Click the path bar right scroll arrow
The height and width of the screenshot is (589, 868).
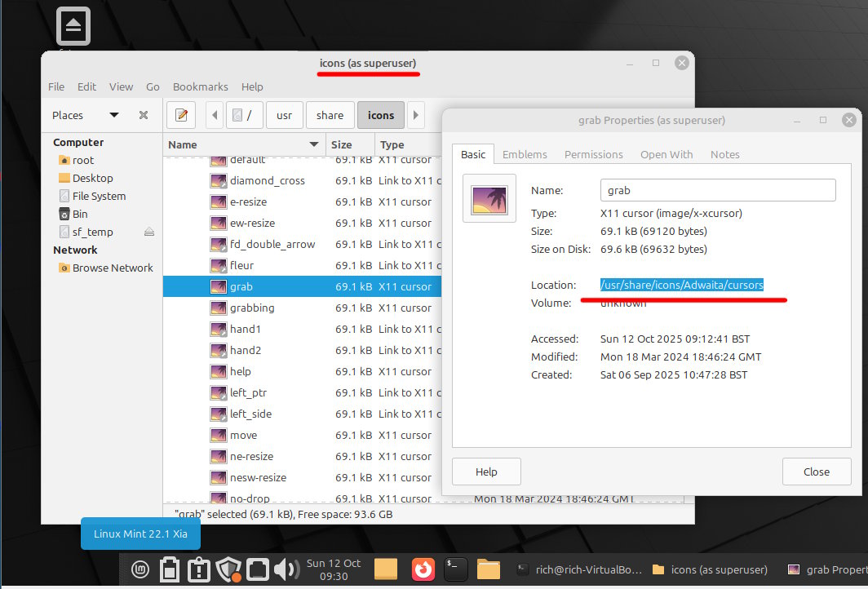[x=416, y=115]
